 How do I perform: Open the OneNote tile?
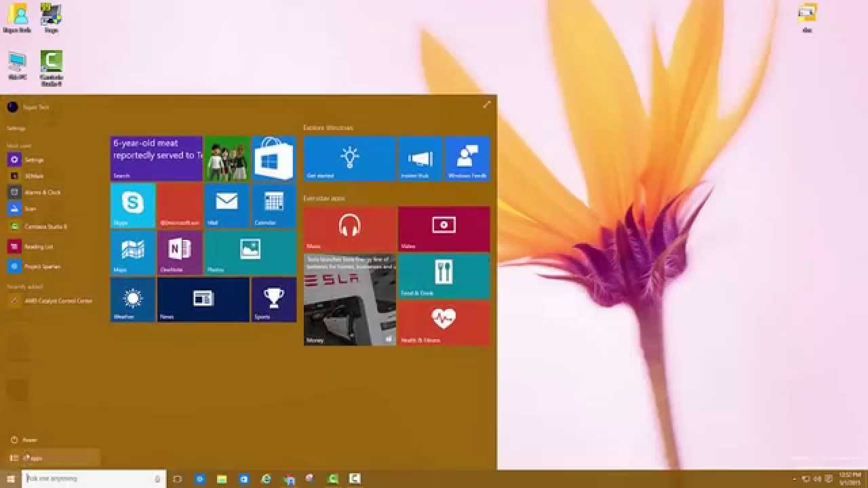click(x=180, y=253)
